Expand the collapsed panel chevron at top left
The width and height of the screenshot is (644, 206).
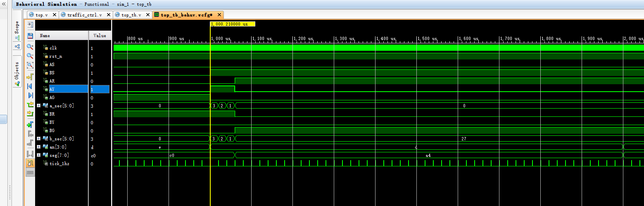point(4,3)
